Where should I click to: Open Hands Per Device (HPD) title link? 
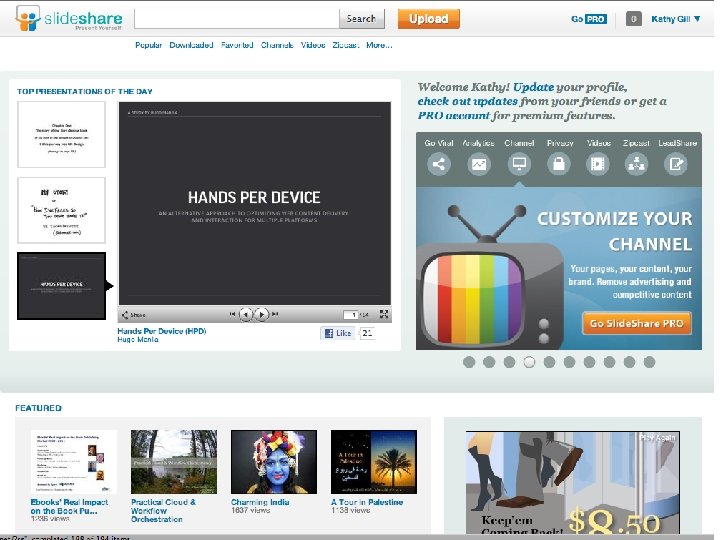(162, 331)
